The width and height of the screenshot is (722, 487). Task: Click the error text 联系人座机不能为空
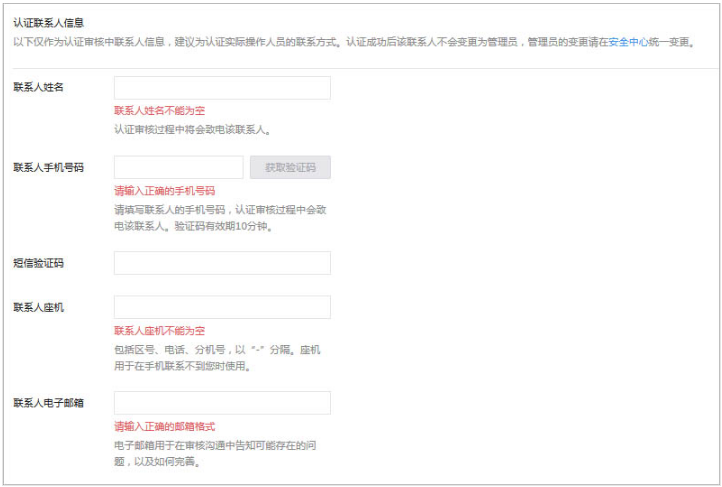(159, 330)
